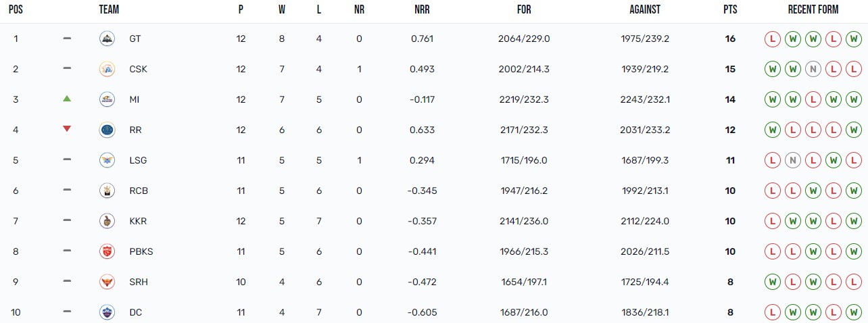This screenshot has width=868, height=323.
Task: Click MI's green upward position arrow
Action: (67, 99)
